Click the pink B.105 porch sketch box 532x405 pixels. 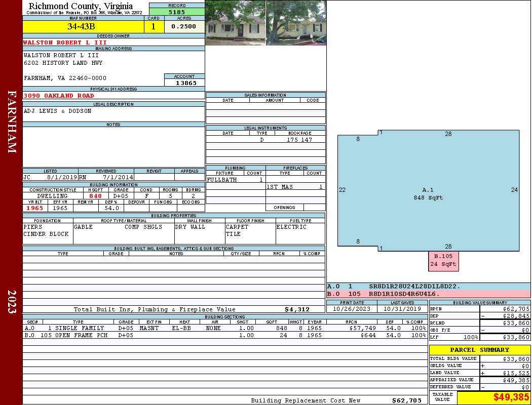443,260
